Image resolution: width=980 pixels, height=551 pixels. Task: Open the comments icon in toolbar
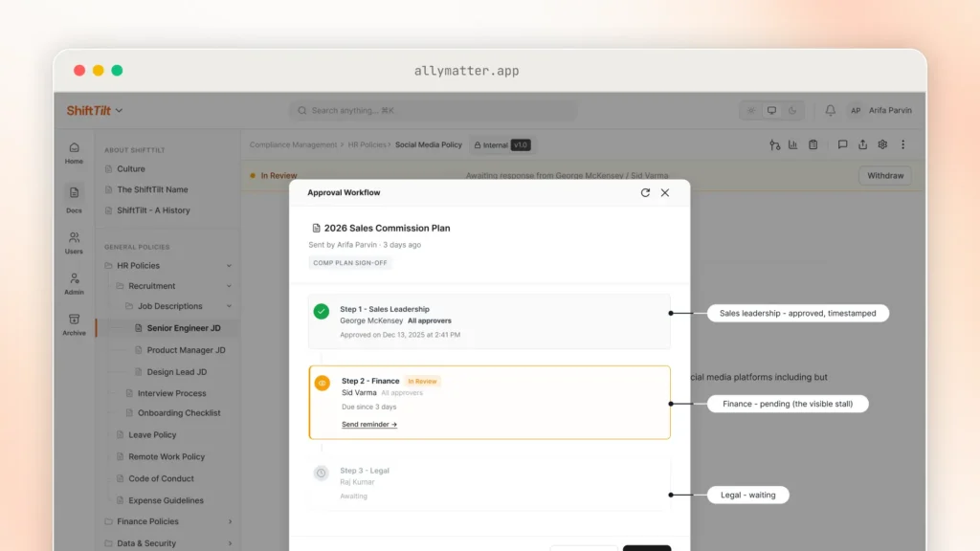click(842, 145)
